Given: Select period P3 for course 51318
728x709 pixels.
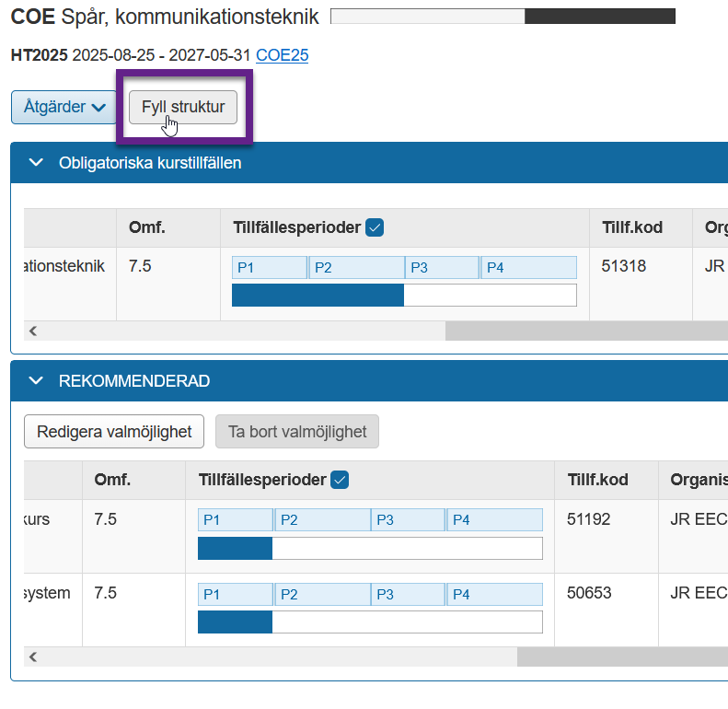Looking at the screenshot, I should [x=442, y=268].
